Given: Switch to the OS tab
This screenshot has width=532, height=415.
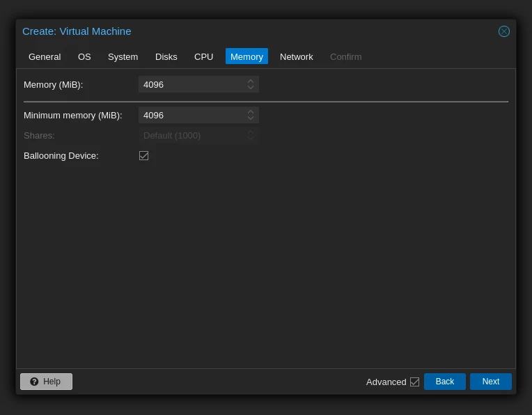Looking at the screenshot, I should [84, 56].
